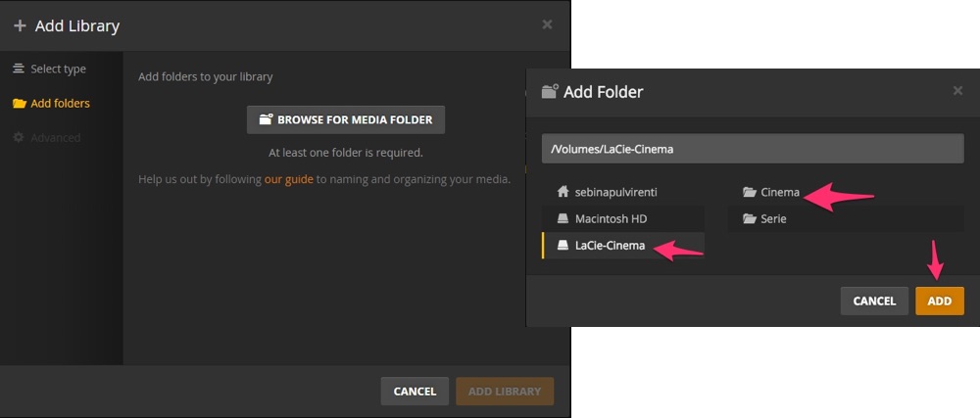Click the orange Add button

point(939,302)
